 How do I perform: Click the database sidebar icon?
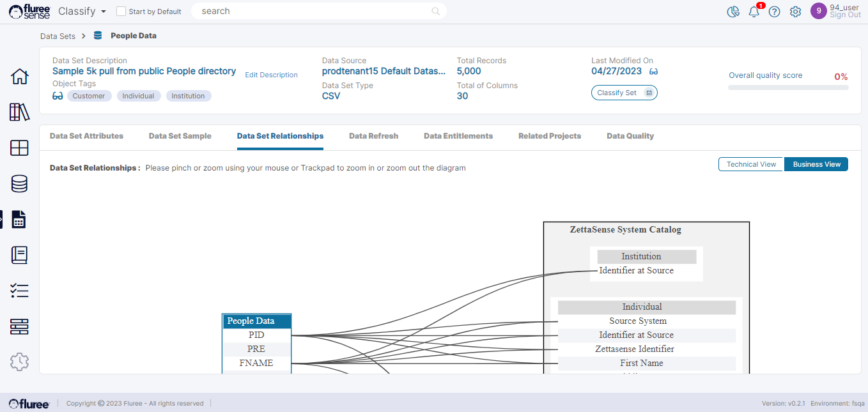20,184
